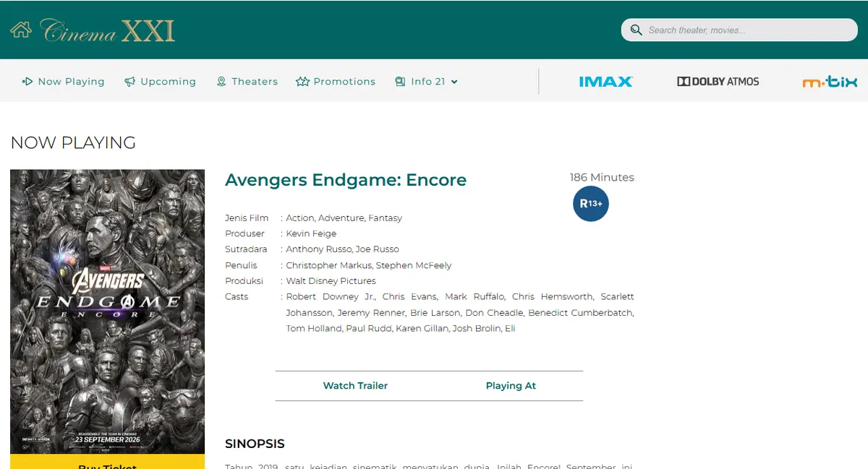Image resolution: width=868 pixels, height=469 pixels.
Task: Click directors Anthony Russo, Joe Russo
Action: pos(342,249)
